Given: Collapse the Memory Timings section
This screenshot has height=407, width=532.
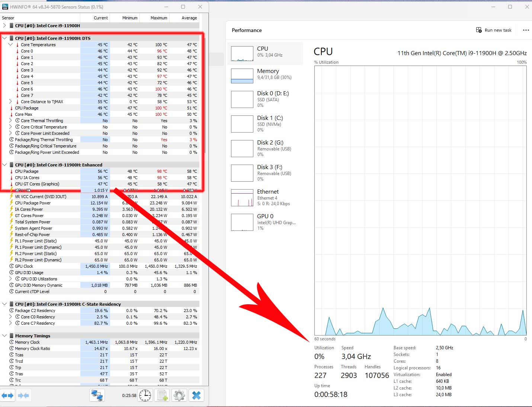Looking at the screenshot, I should pos(4,336).
